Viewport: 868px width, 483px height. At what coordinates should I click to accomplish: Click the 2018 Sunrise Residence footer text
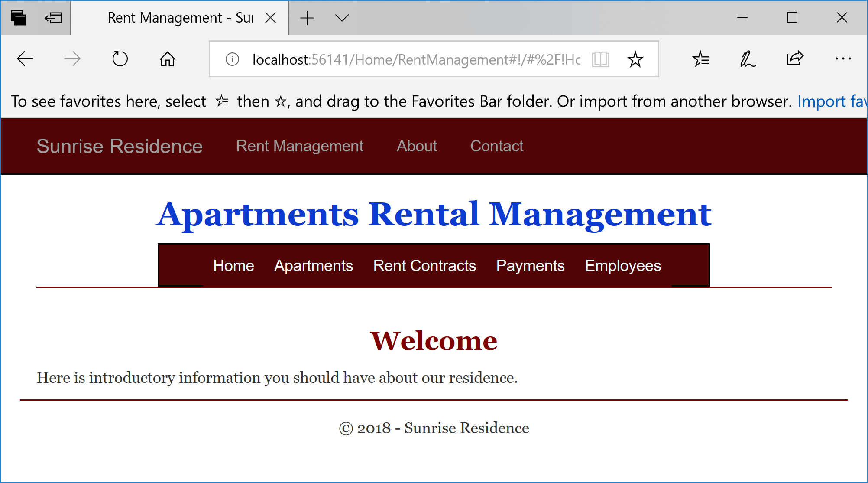click(434, 428)
